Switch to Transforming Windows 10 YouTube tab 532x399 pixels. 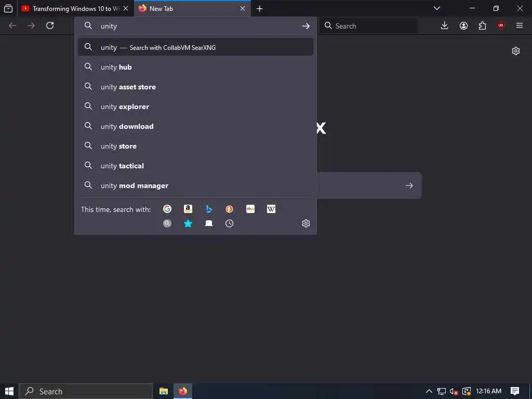[75, 8]
